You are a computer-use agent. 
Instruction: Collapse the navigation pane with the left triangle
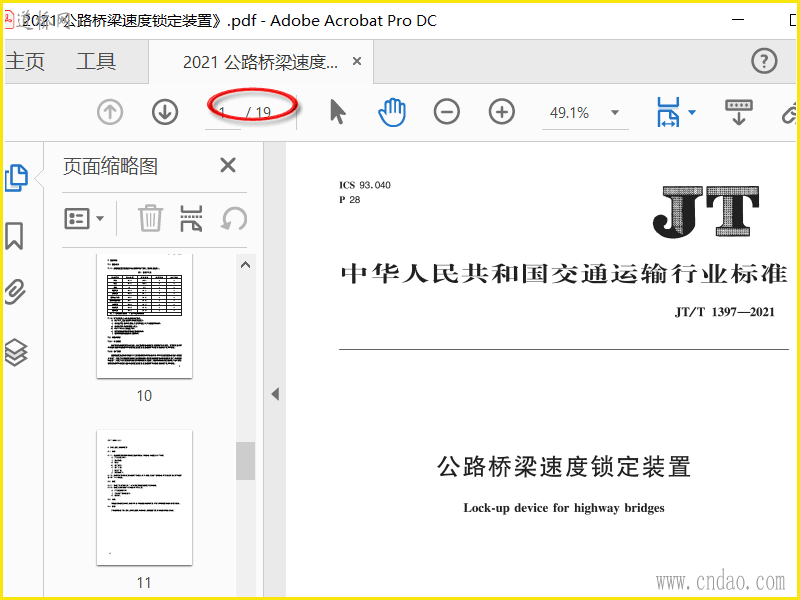click(275, 394)
